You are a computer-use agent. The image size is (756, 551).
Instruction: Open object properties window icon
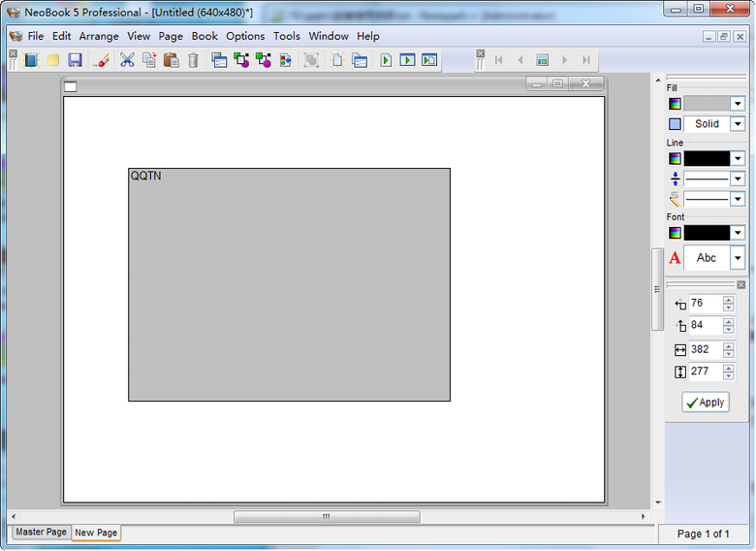click(219, 60)
